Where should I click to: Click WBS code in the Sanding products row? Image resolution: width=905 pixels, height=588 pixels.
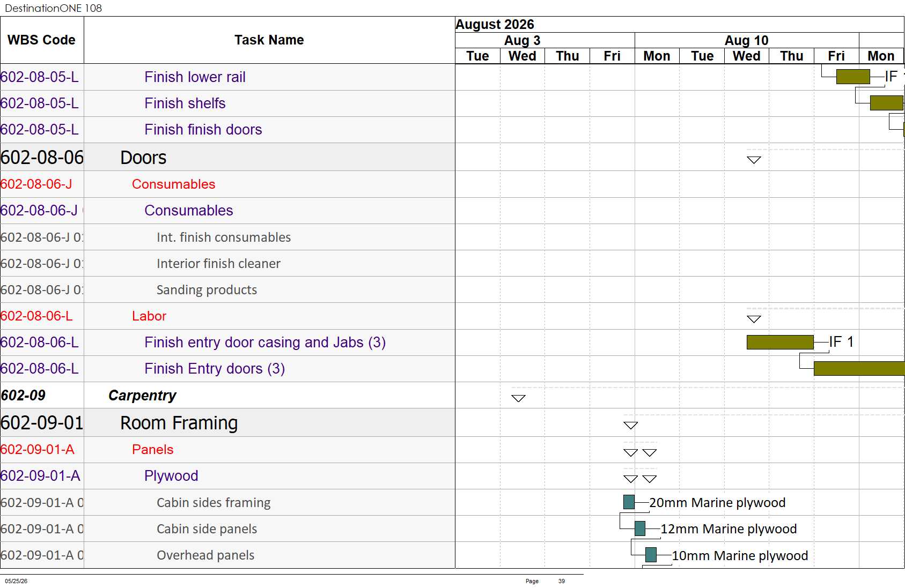42,290
